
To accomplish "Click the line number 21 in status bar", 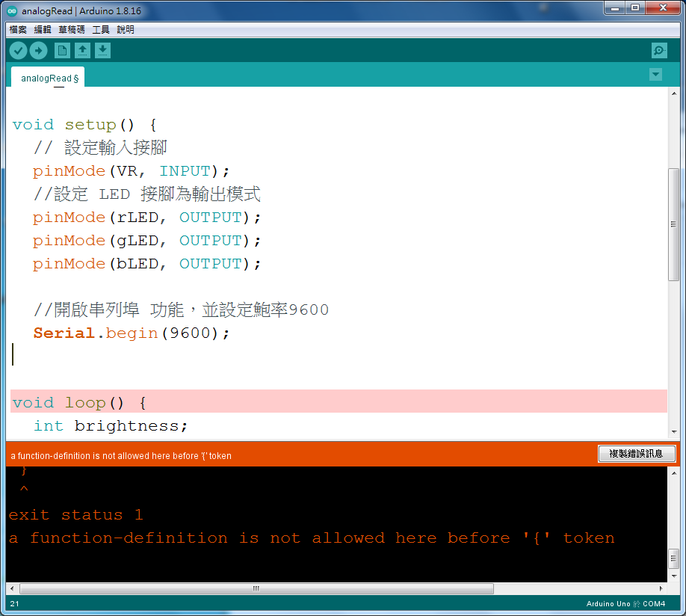I will (14, 604).
